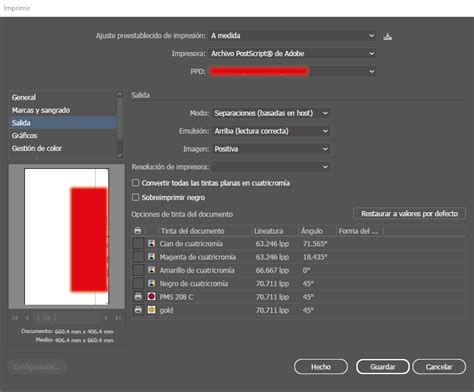The image size is (474, 392).
Task: Click the spot color icon for PMS 208 C
Action: (152, 296)
